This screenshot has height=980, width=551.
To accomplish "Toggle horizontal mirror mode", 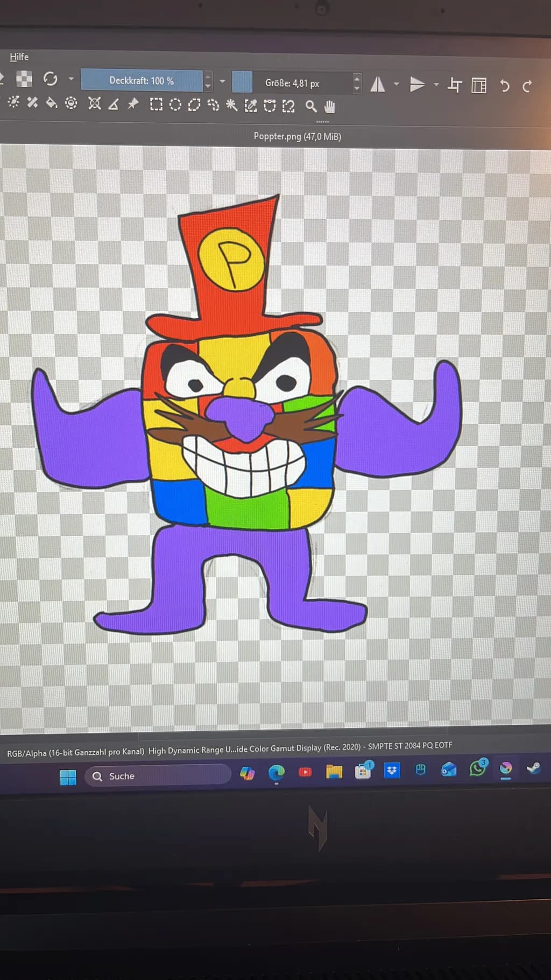I will coord(378,84).
